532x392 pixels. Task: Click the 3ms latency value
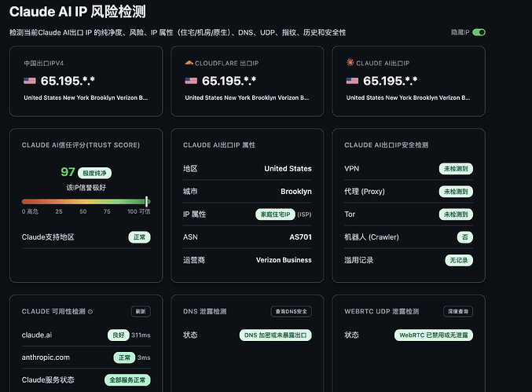[144, 357]
